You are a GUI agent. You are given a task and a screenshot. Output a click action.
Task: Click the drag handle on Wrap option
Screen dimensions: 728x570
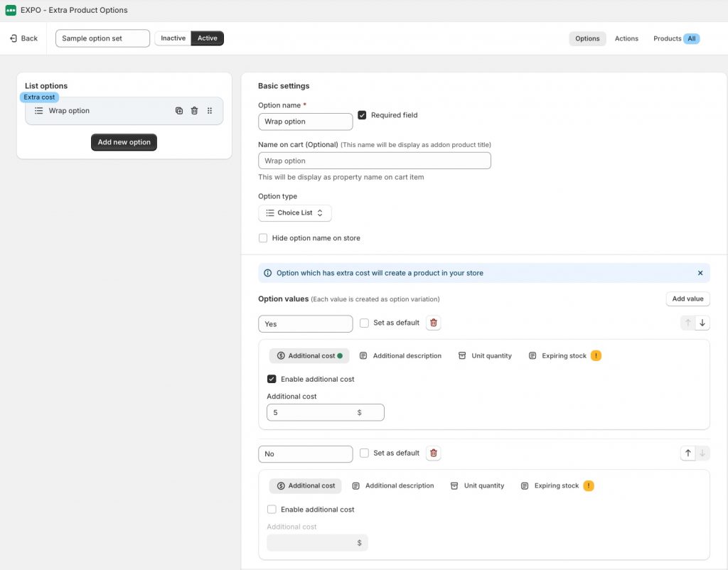[210, 111]
